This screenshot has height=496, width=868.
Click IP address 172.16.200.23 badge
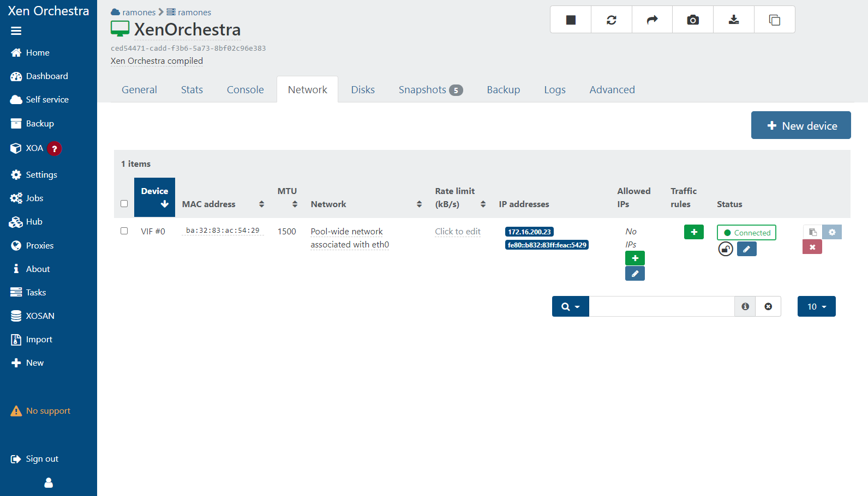[529, 232]
